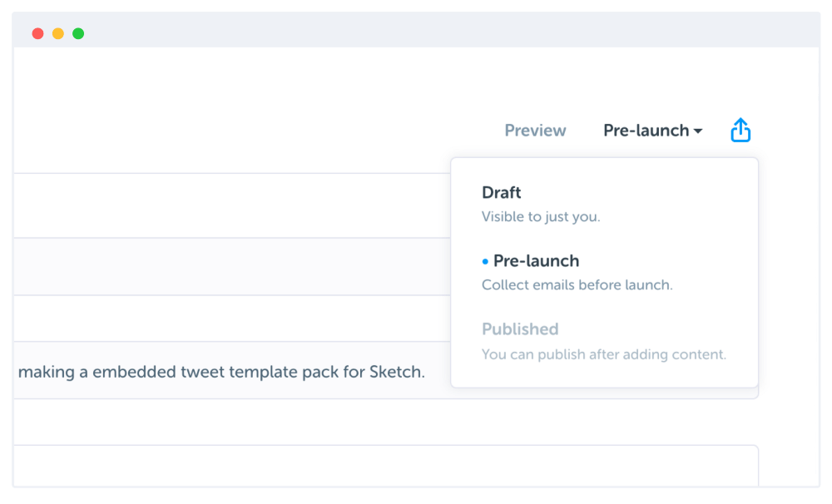
Task: Click the green maximize window button
Action: 78,34
